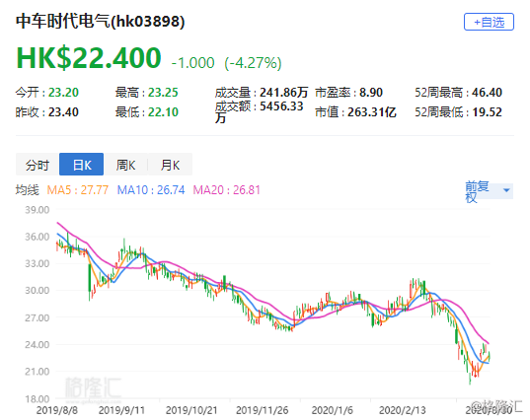The height and width of the screenshot is (420, 530).
Task: Expand the 前复权 adjustment dropdown
Action: pyautogui.click(x=489, y=191)
